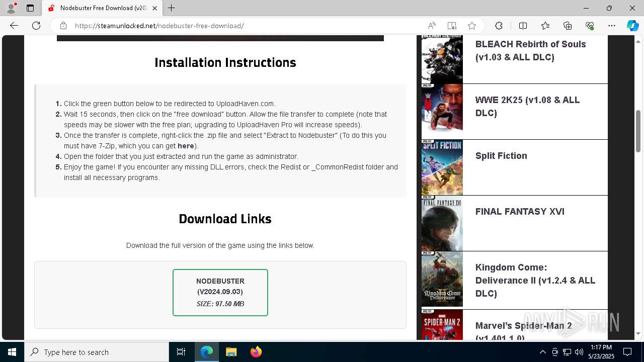
Task: Add this page to favorites
Action: [x=472, y=26]
